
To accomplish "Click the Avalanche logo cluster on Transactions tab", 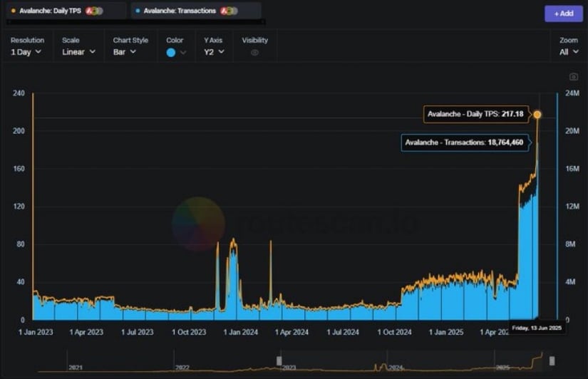I will click(229, 11).
